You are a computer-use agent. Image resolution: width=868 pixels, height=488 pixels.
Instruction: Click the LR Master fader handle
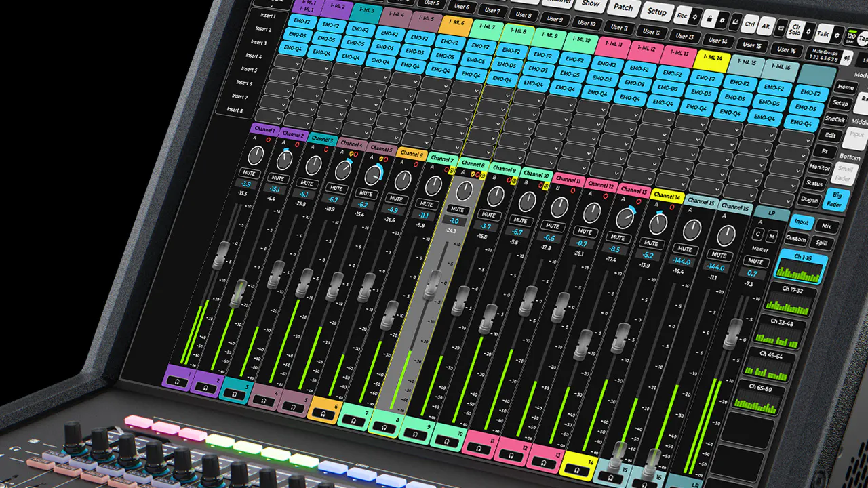[732, 333]
